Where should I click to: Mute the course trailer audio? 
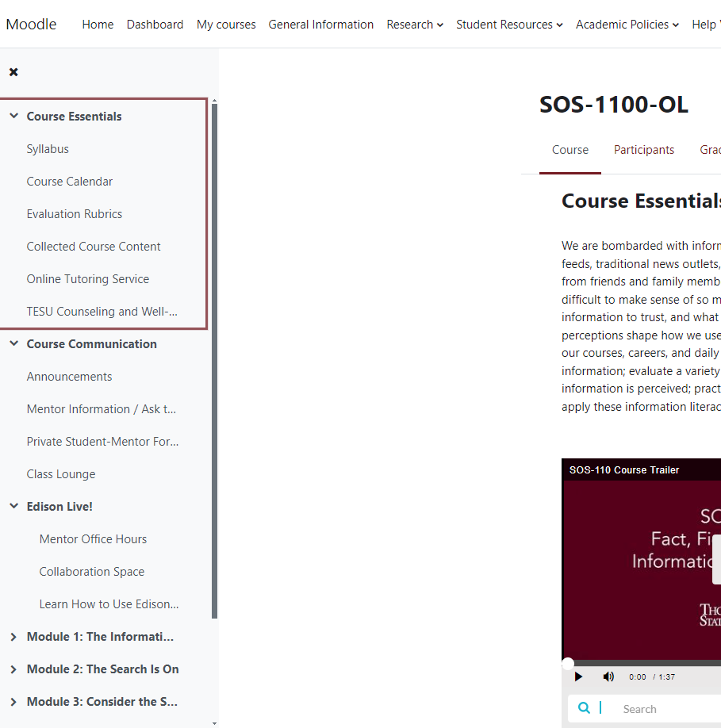608,676
